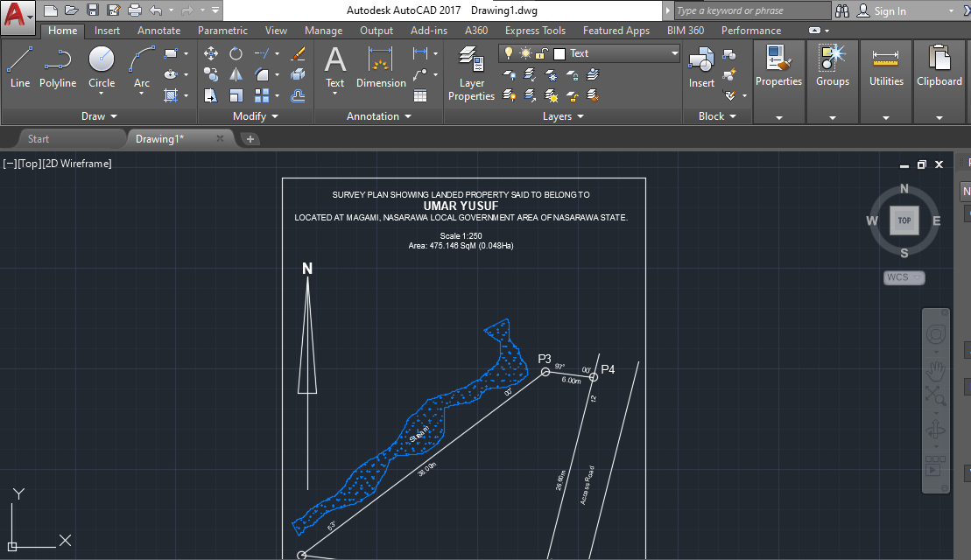Select the Line tool

click(x=19, y=63)
